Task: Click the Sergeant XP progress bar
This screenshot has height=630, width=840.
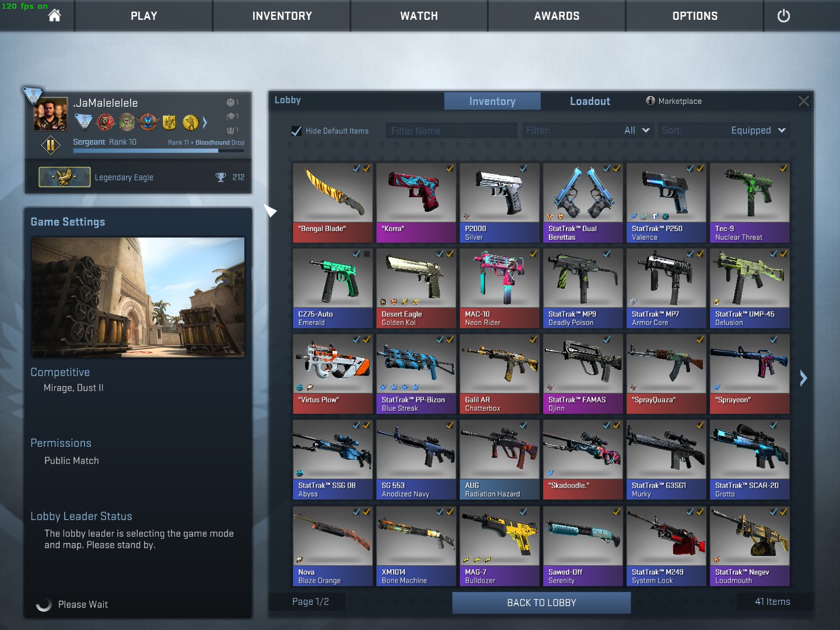Action: click(159, 150)
